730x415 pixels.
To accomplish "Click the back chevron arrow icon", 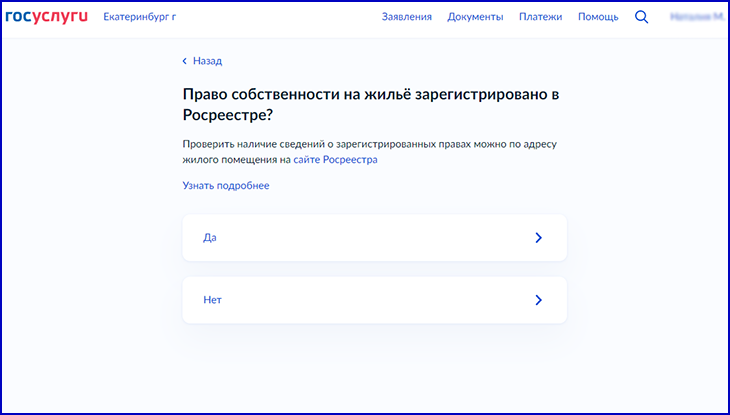I will 185,61.
